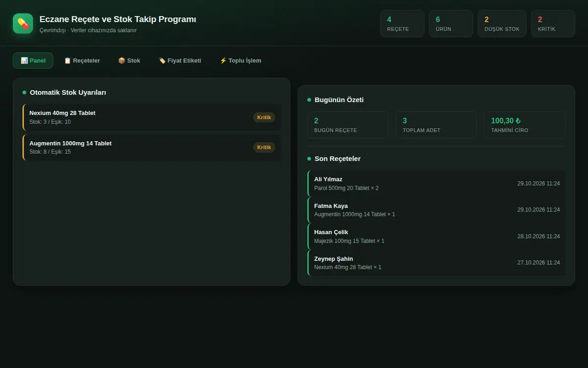
Task: Select the Hasan Çelik prescription name
Action: pos(331,232)
